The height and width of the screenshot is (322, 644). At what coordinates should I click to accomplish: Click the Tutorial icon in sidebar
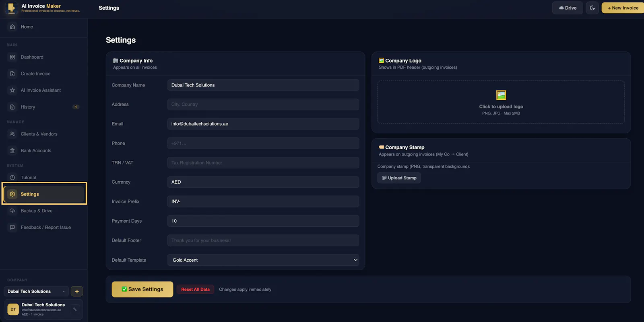pos(12,177)
